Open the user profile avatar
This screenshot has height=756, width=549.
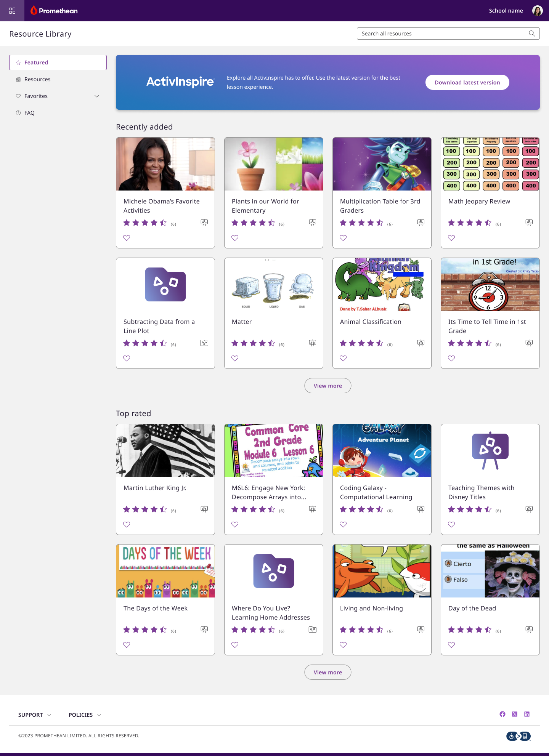click(x=537, y=11)
